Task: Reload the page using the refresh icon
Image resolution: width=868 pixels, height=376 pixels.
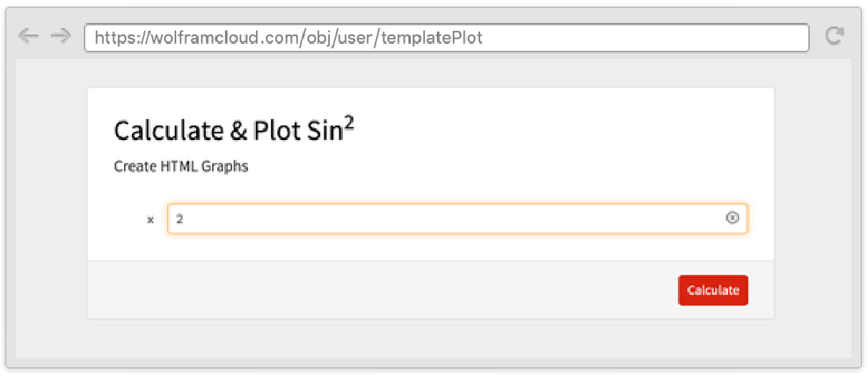Action: 835,36
